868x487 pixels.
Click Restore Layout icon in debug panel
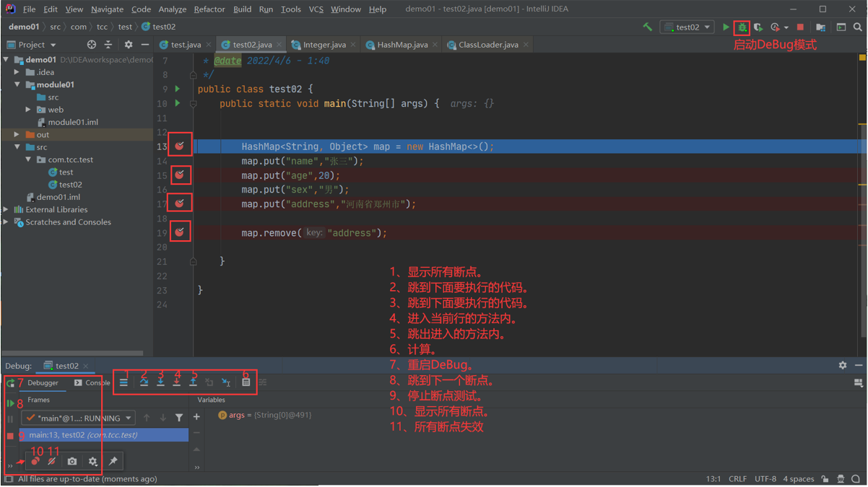pyautogui.click(x=859, y=383)
